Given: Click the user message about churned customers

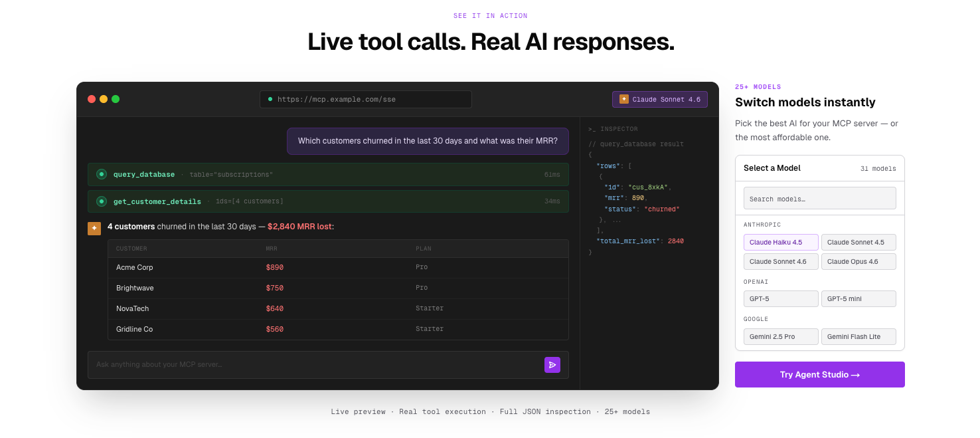Looking at the screenshot, I should [428, 141].
